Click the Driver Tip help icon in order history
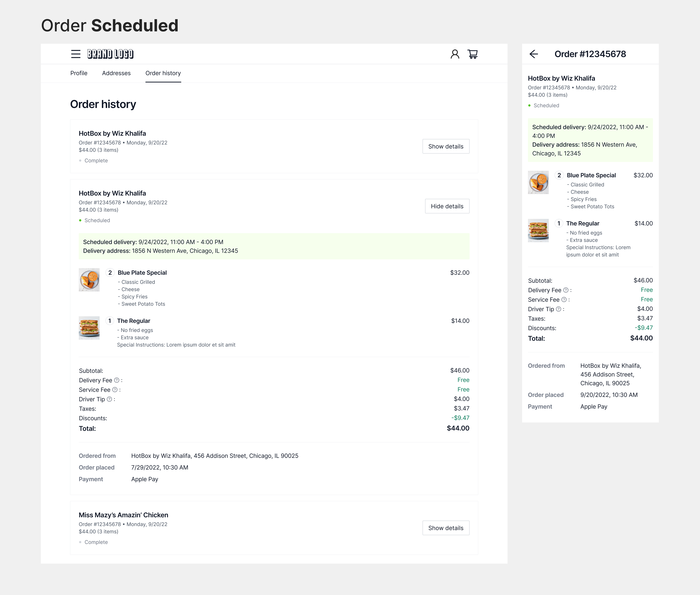This screenshot has width=700, height=595. [109, 399]
